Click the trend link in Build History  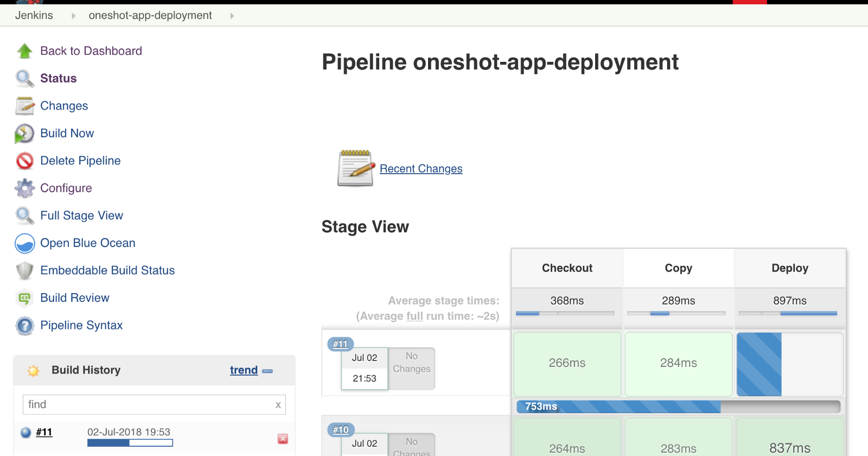click(244, 370)
